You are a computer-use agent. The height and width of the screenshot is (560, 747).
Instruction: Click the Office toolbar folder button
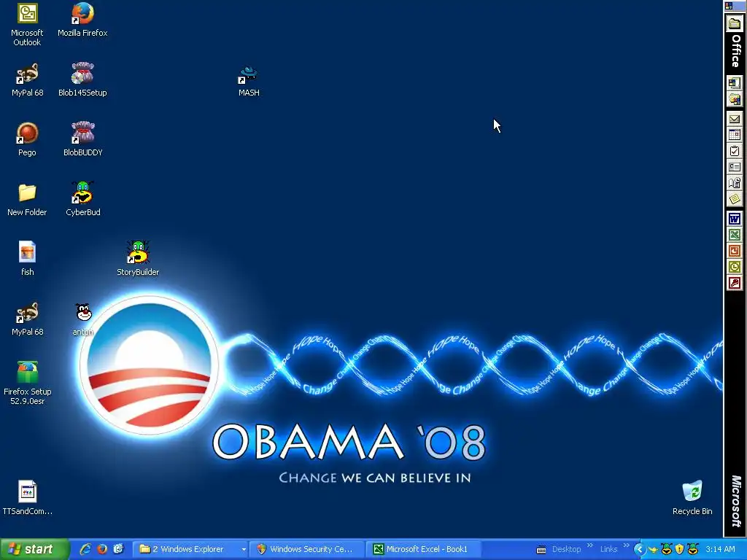pyautogui.click(x=734, y=24)
